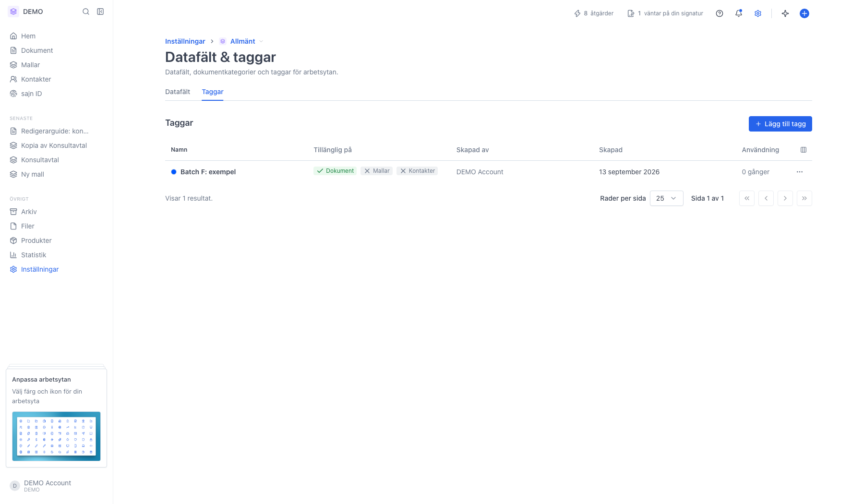Image resolution: width=864 pixels, height=504 pixels.
Task: Click the DEMO workspace logo
Action: tap(13, 12)
